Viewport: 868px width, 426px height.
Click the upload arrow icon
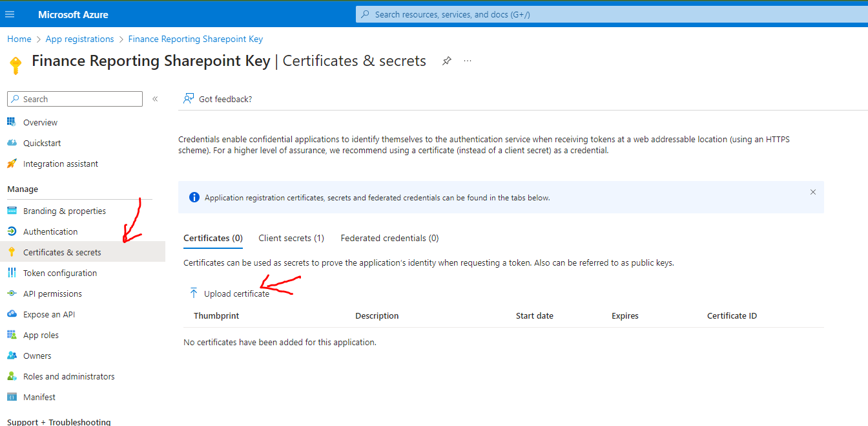click(x=194, y=293)
